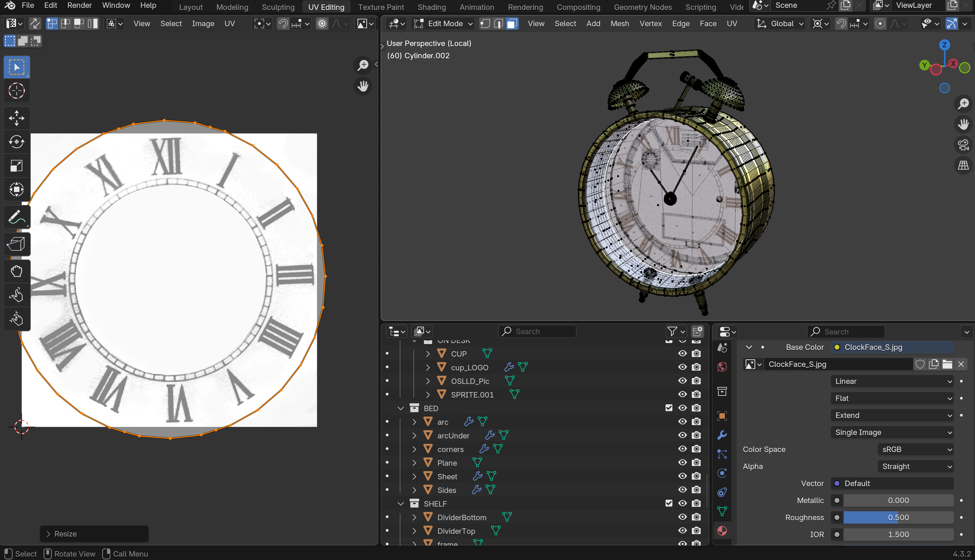Open the Flat projection dropdown
Screen dimensions: 975x560
(892, 398)
